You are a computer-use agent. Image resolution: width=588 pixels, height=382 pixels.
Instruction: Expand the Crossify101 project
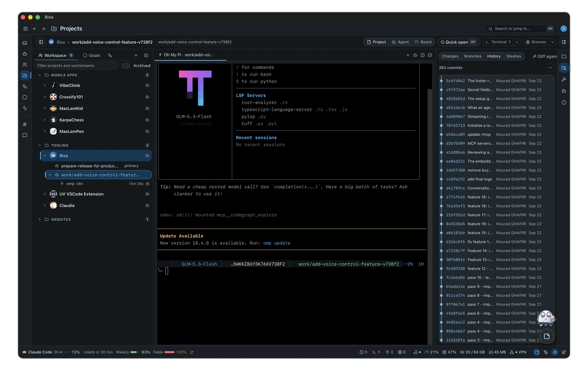(45, 97)
